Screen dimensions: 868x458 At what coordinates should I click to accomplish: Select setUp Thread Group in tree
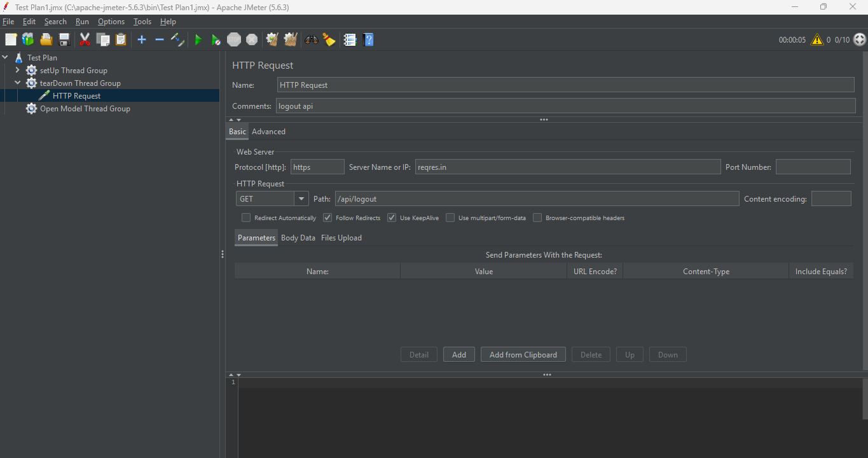tap(74, 71)
